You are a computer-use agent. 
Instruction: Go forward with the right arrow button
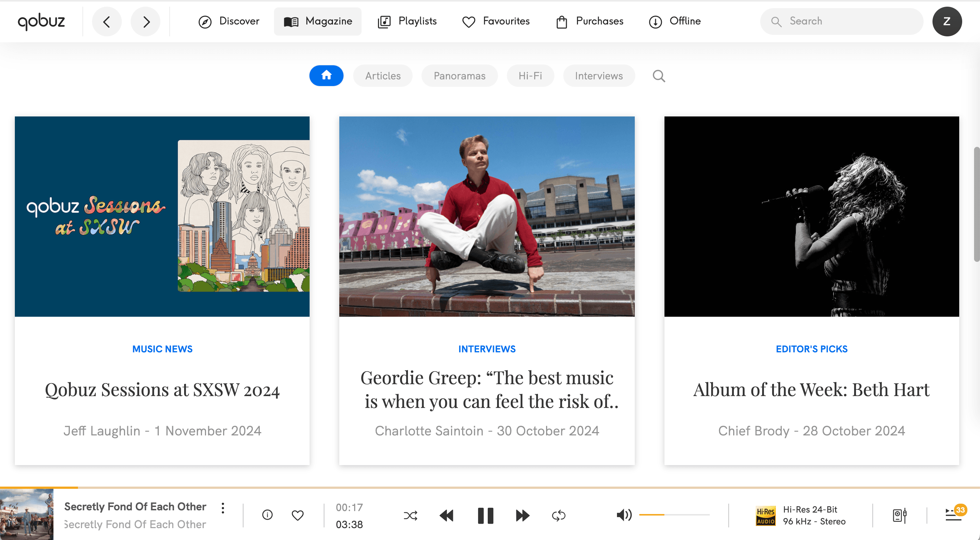[146, 22]
